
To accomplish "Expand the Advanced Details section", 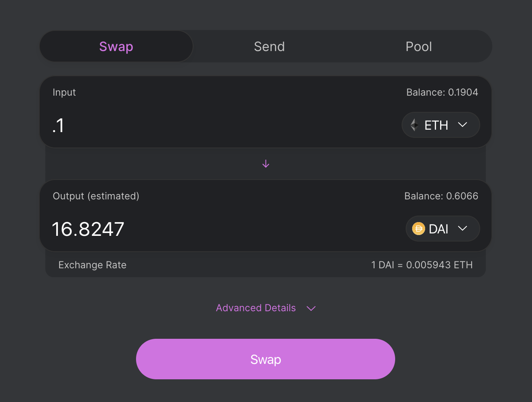I will 266,308.
